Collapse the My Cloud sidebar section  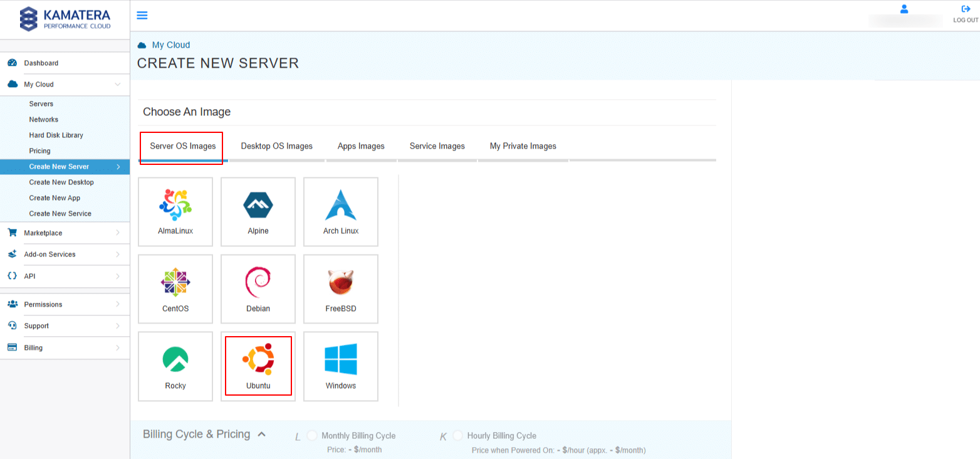click(117, 85)
